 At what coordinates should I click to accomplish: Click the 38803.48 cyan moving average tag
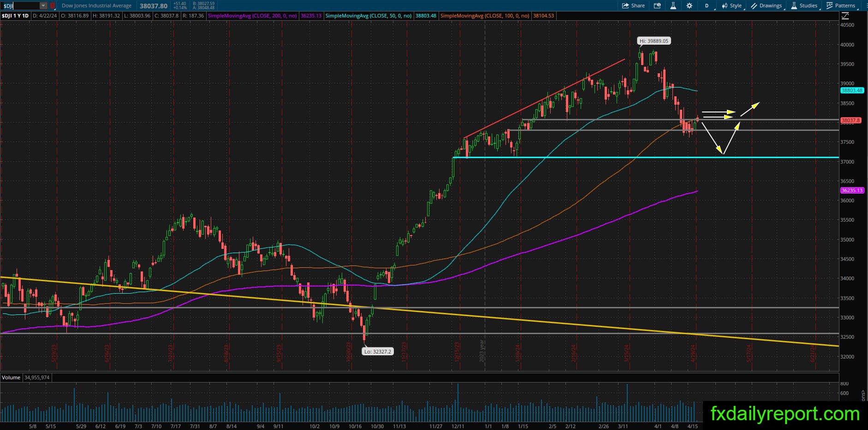pyautogui.click(x=852, y=91)
